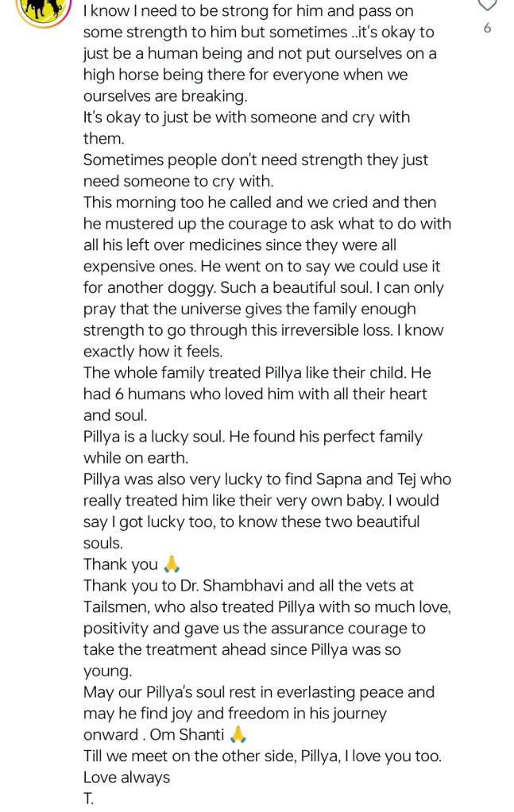The width and height of the screenshot is (514, 812).
Task: Click the line 'Sometimes people don't need strength'
Action: point(255,160)
